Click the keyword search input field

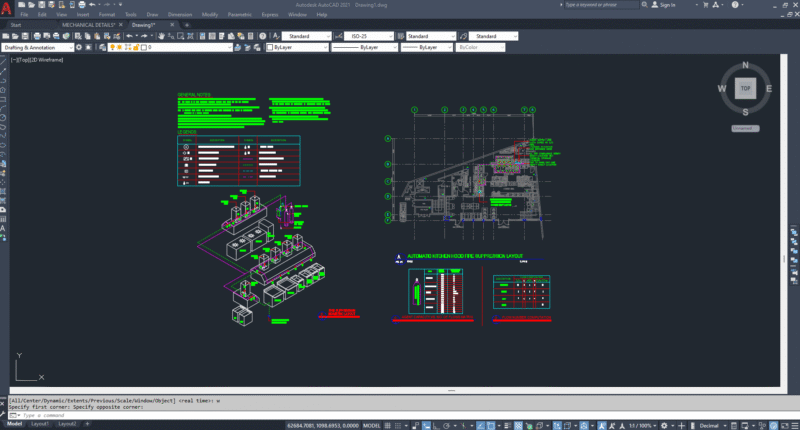600,5
